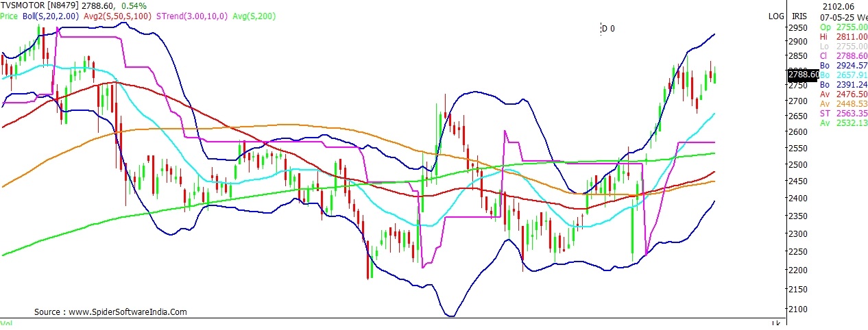Viewport: 868px width, 330px height.
Task: Click the Vol panel label
Action: tap(6, 323)
